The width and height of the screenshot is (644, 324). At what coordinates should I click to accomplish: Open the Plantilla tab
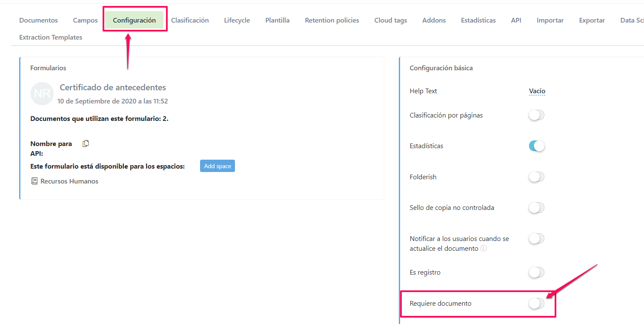click(277, 20)
